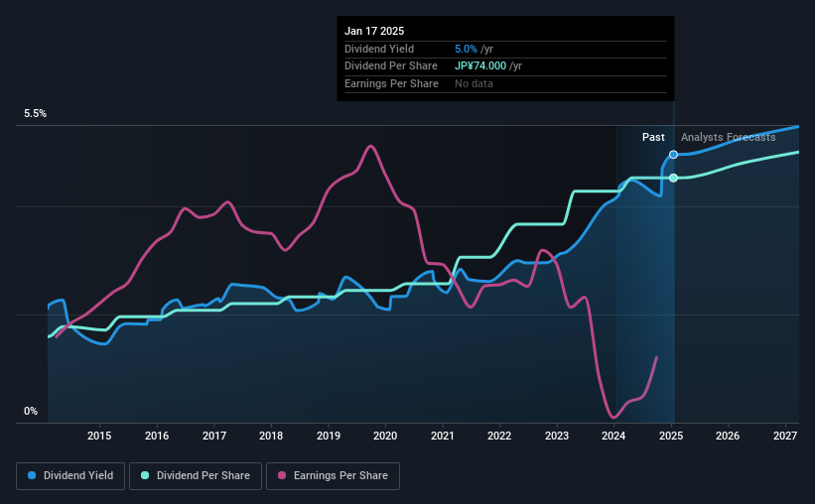Screen dimensions: 815x504
Task: Click the Analysts Forecasts label
Action: [728, 137]
